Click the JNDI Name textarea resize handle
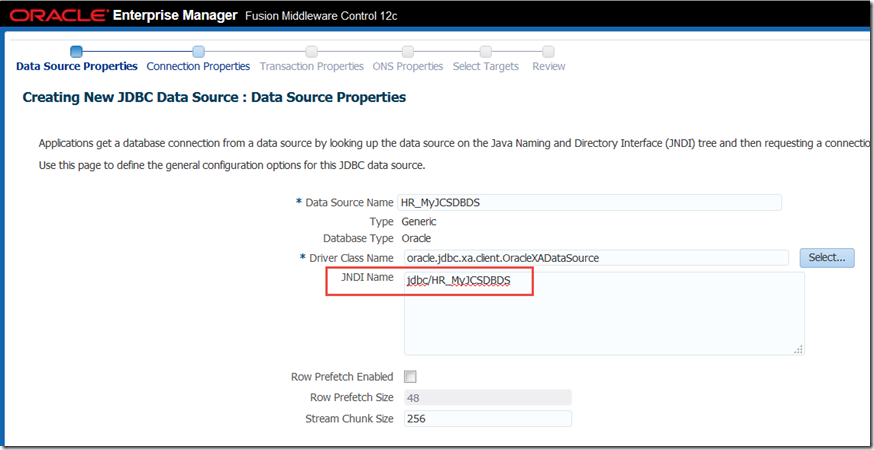The image size is (874, 450). pos(798,348)
